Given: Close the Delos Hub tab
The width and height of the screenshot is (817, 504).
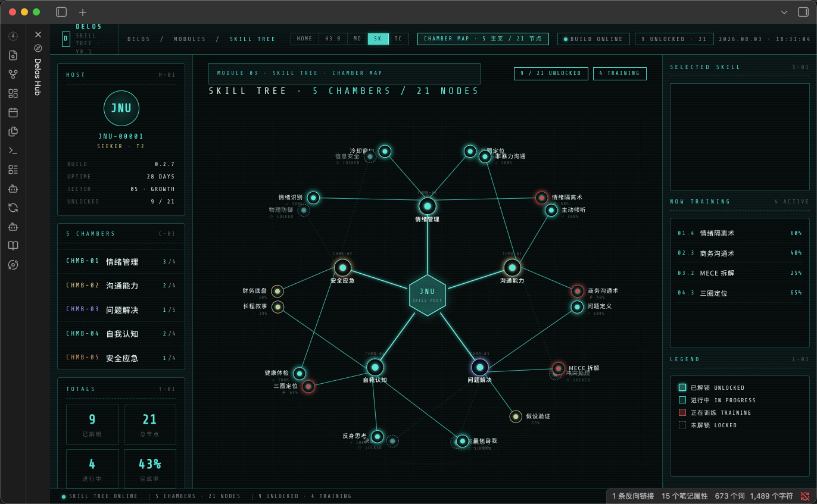Looking at the screenshot, I should (x=38, y=35).
